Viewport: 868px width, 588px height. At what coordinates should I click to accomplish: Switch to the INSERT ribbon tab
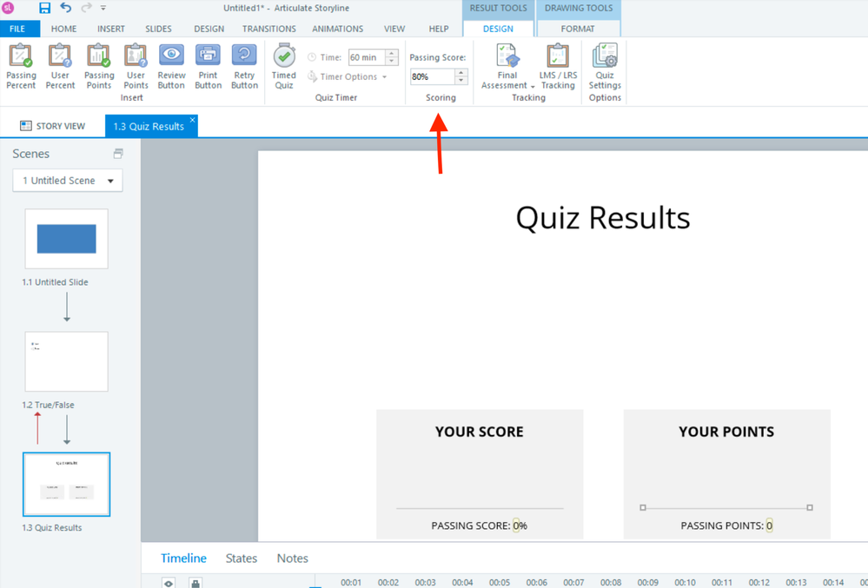(x=110, y=29)
